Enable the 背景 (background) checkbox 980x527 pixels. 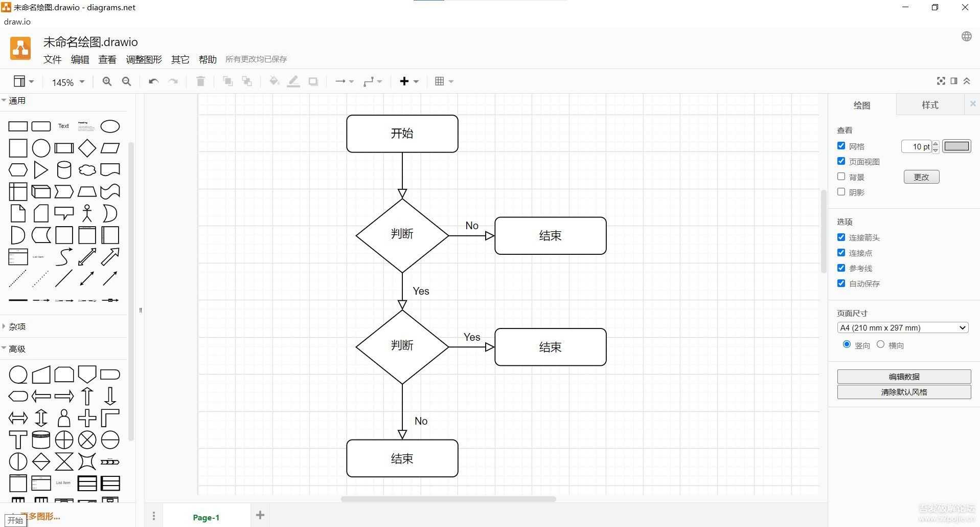point(841,176)
